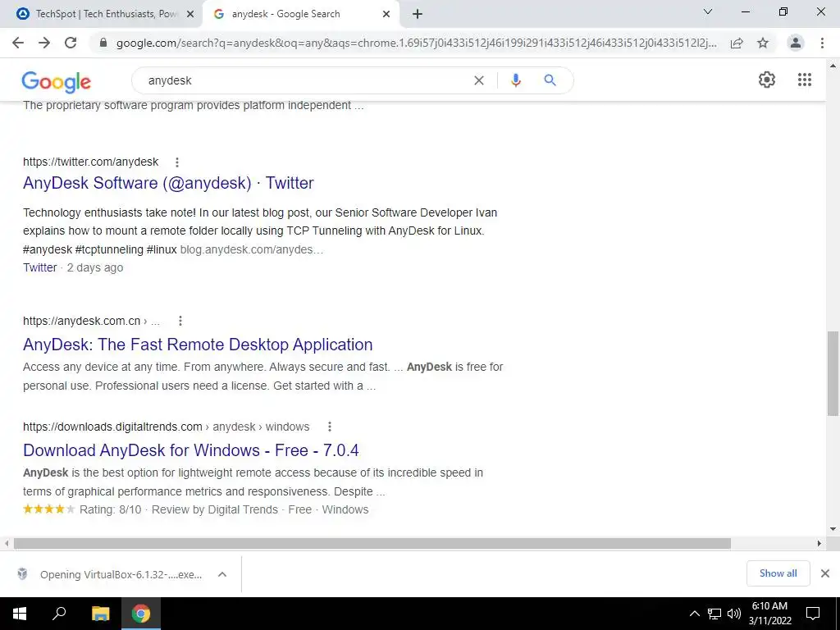
Task: Open AnyDesk Fast Remote Desktop result
Action: coord(198,345)
